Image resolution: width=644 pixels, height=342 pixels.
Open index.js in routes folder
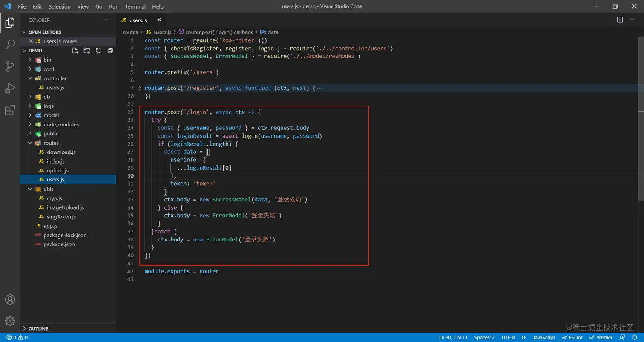coord(56,161)
